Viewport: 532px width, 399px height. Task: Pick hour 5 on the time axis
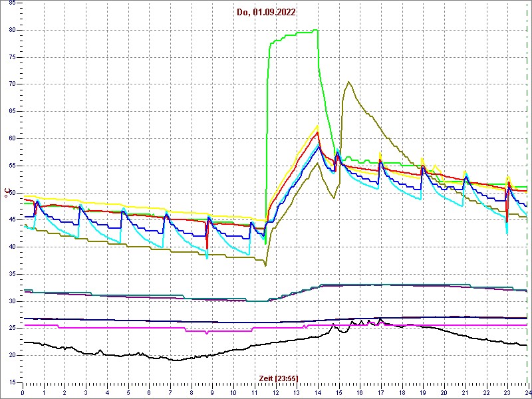pyautogui.click(x=128, y=392)
